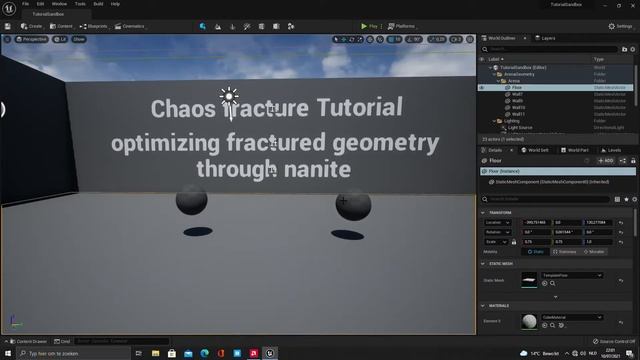Screen dimensions: 640x360
Task: Switch to Foliage mode icon
Action: coord(232,27)
